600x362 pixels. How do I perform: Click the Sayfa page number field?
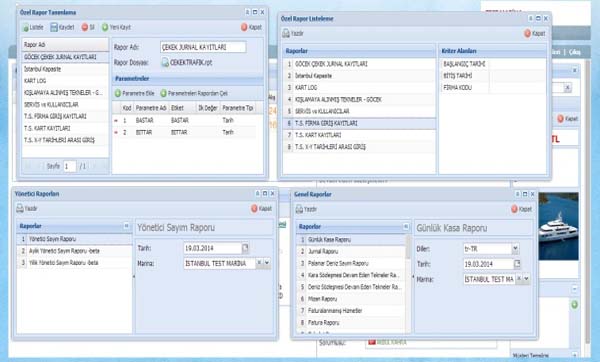(70, 166)
